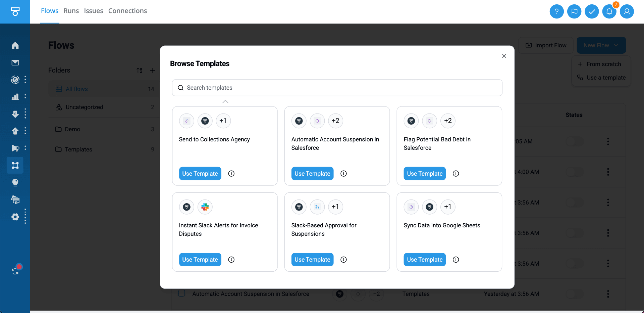Screen dimensions: 644x313
Task: Open the mail icon in sidebar
Action: (x=15, y=62)
